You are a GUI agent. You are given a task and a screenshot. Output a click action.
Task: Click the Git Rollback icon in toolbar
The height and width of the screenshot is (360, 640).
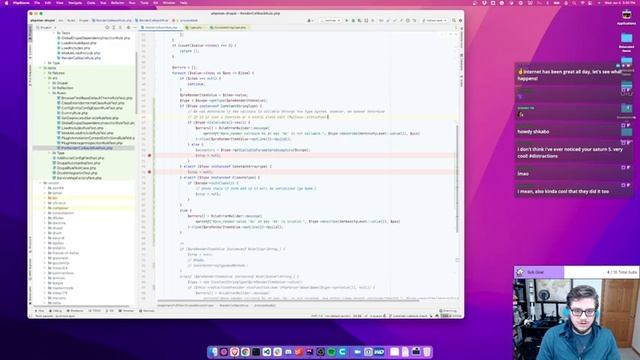point(414,20)
